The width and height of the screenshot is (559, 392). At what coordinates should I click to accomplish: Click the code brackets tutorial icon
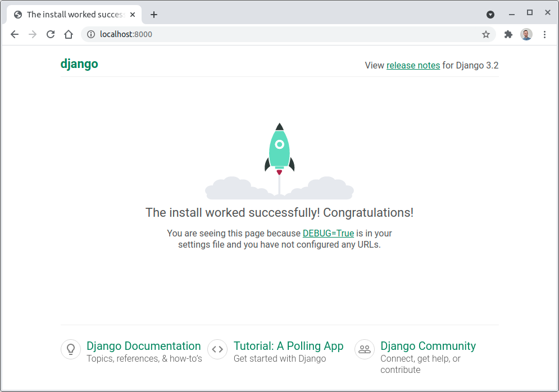pos(217,349)
